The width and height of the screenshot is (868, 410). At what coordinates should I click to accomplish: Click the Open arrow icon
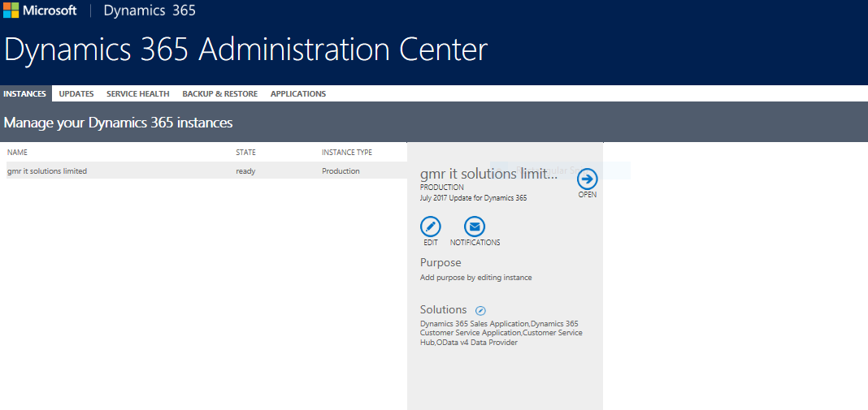point(587,179)
